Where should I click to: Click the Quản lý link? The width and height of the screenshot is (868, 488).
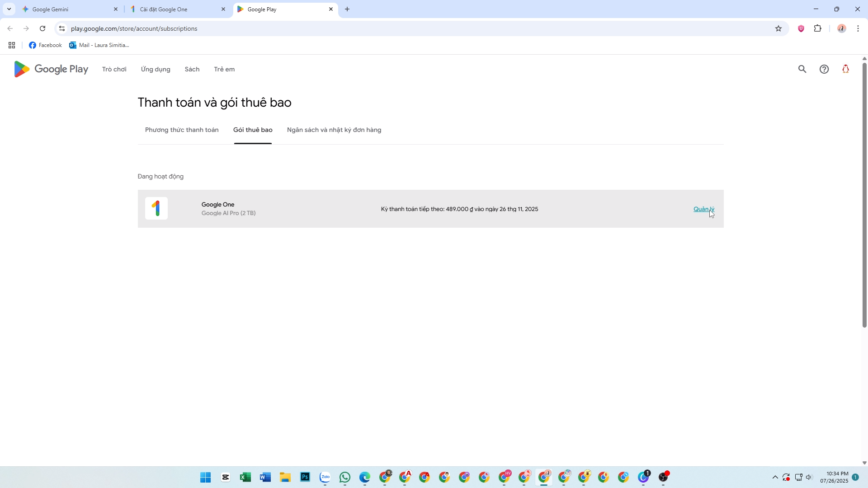click(703, 209)
